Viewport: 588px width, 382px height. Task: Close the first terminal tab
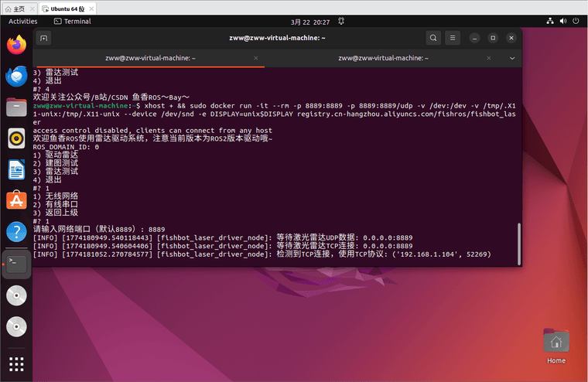[256, 58]
